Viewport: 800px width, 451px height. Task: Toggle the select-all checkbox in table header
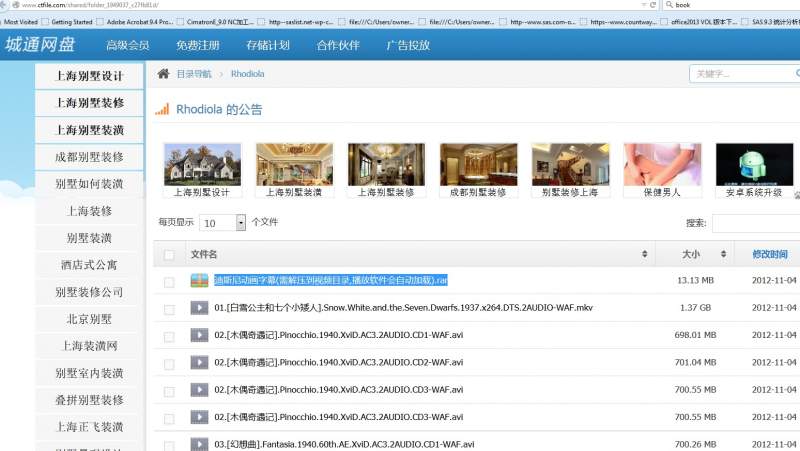click(169, 255)
